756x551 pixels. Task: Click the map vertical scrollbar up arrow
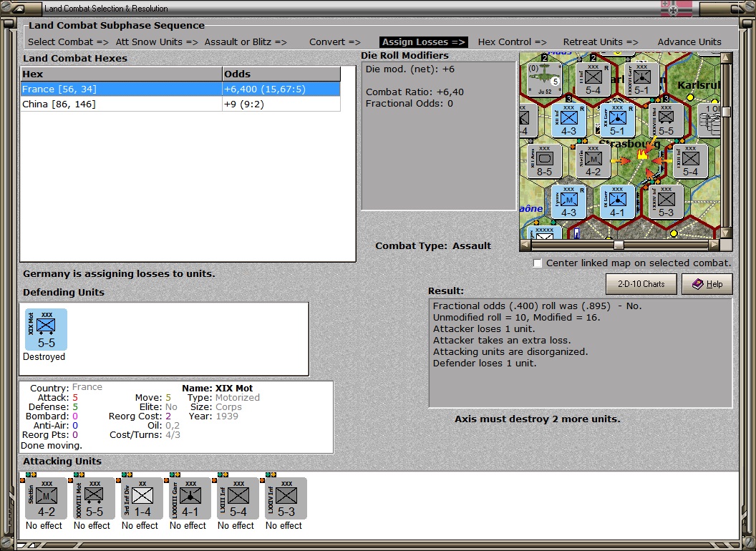726,58
